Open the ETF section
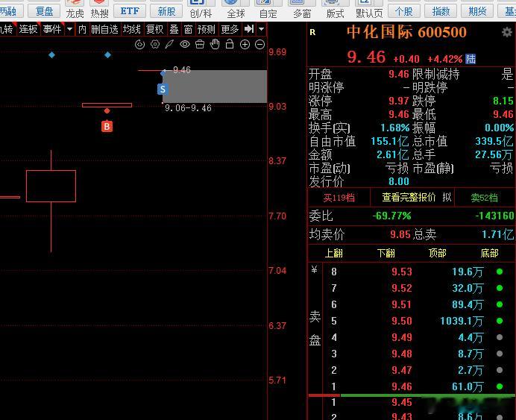The image size is (516, 420). [x=130, y=11]
